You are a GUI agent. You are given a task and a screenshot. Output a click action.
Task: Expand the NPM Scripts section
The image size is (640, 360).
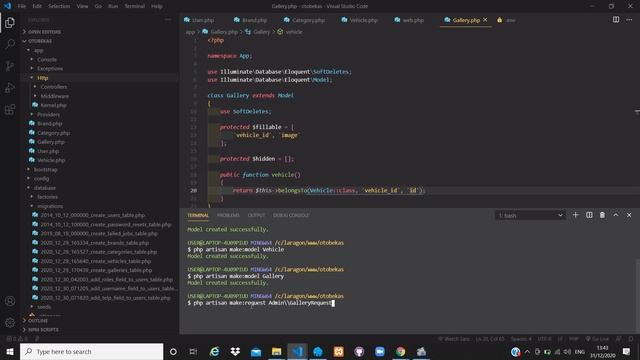(43, 329)
